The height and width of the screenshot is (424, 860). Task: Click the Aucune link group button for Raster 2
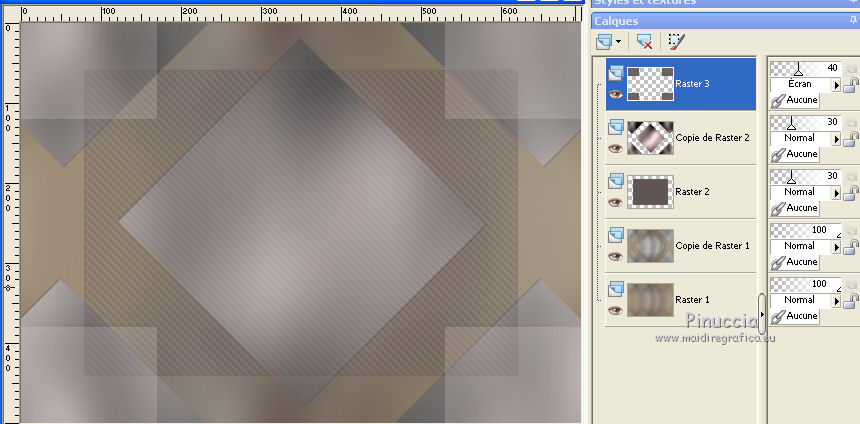click(x=795, y=208)
